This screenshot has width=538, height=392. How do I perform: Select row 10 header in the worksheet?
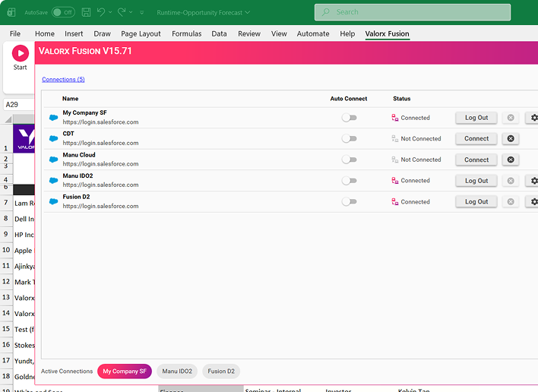[6, 250]
